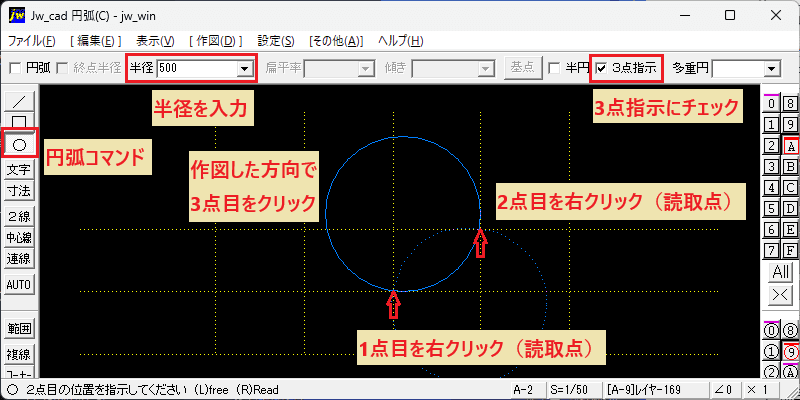
Task: Toggle layer C button
Action: point(790,188)
